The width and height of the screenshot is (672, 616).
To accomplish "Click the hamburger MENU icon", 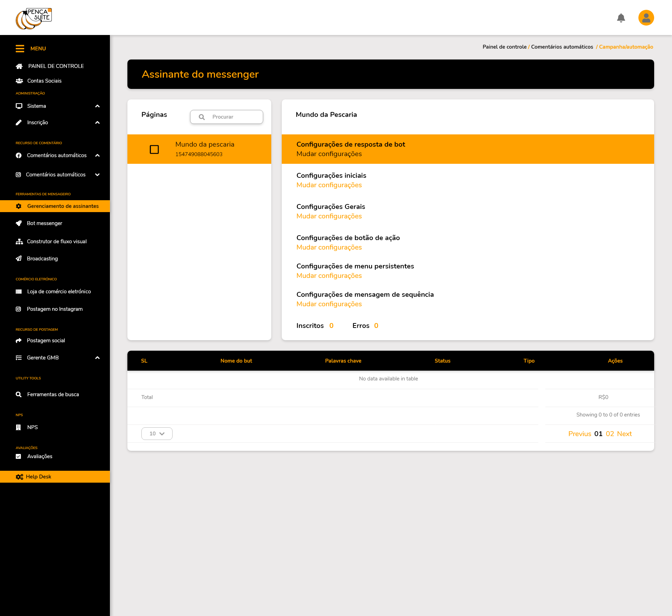I will [x=20, y=49].
